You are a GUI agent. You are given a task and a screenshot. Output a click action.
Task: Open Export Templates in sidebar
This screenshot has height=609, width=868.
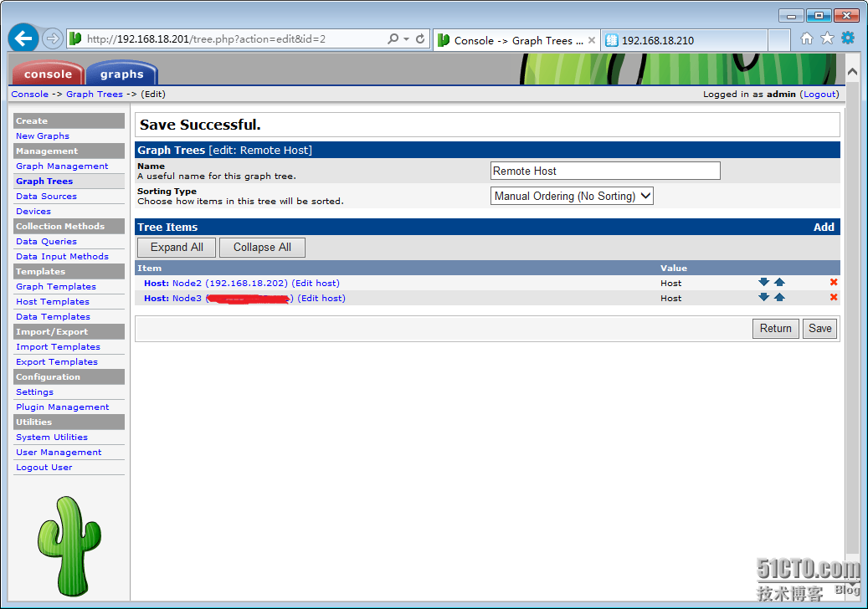(x=57, y=361)
